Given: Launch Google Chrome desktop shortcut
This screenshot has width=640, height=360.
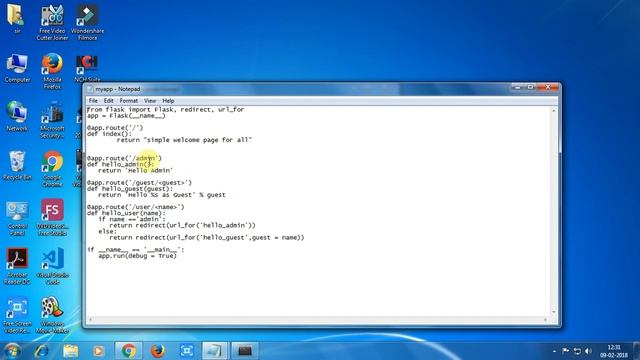Looking at the screenshot, I should click(52, 168).
